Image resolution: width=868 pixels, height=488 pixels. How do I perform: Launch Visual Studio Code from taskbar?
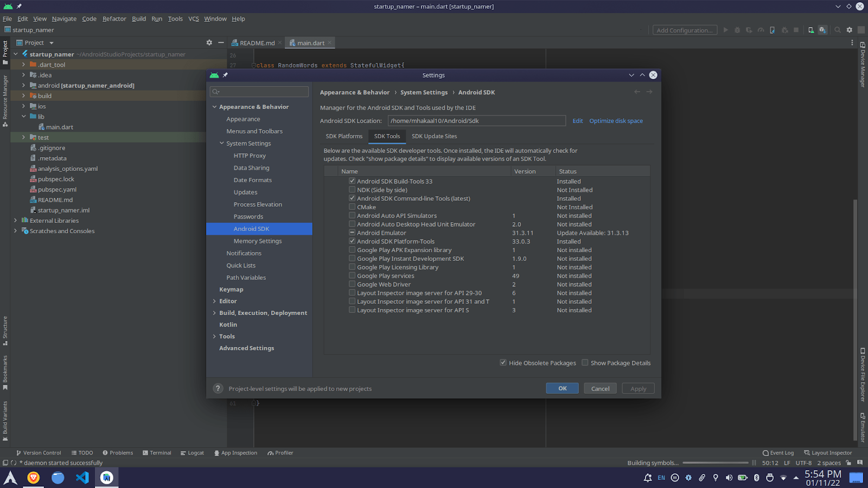pos(82,477)
